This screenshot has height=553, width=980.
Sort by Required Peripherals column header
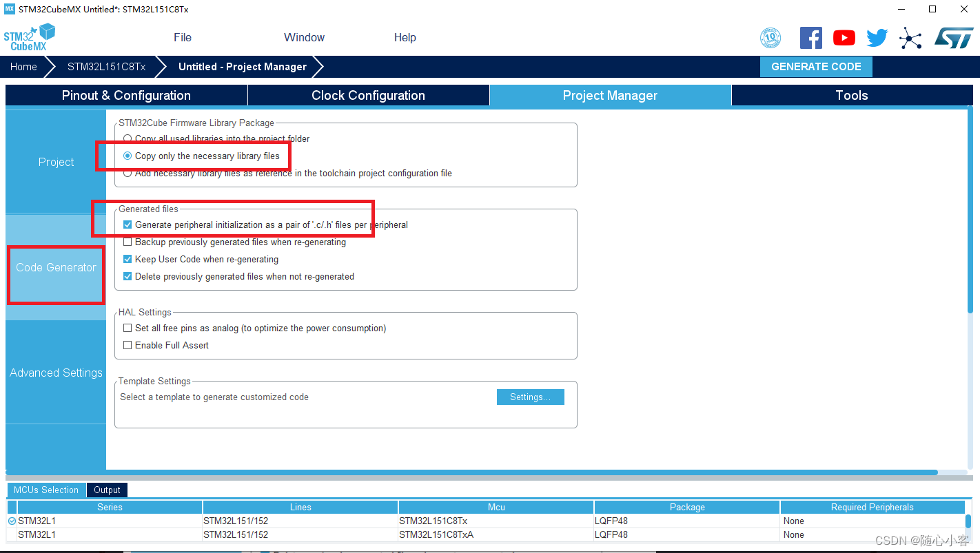point(872,507)
